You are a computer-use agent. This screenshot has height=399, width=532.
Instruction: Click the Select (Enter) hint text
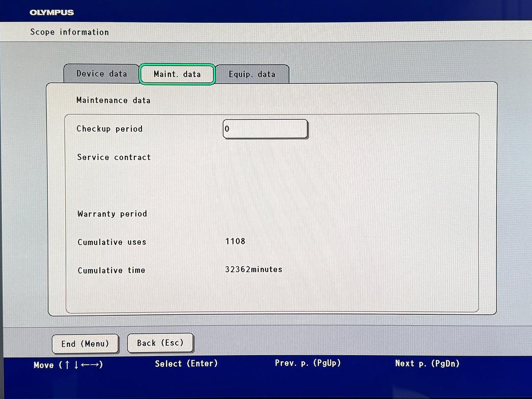point(186,364)
